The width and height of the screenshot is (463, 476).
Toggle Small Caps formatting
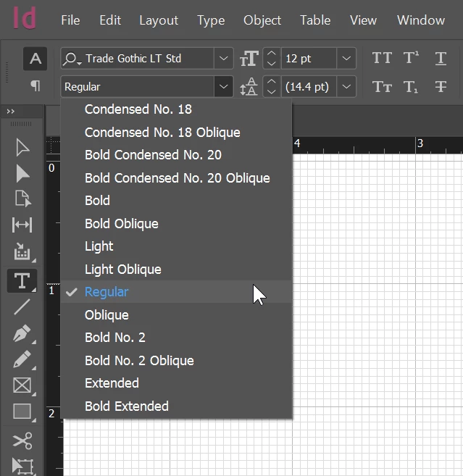click(x=383, y=87)
